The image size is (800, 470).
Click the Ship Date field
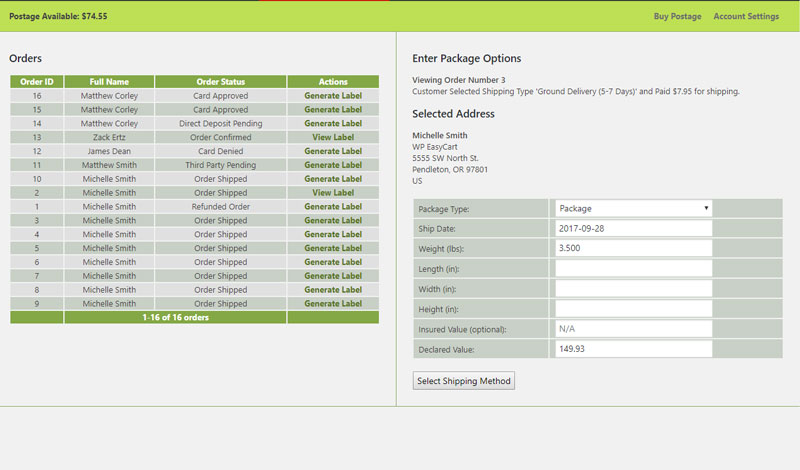[x=634, y=228]
